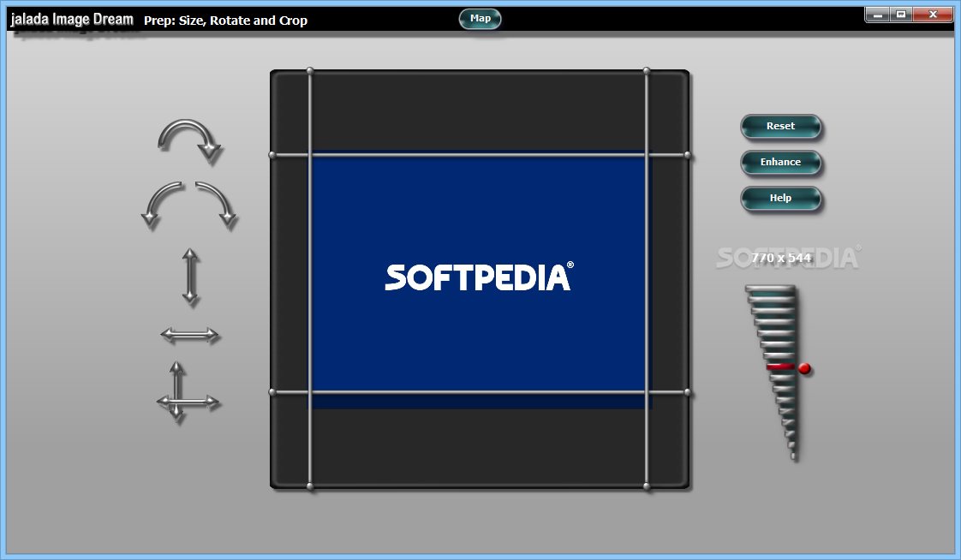This screenshot has width=961, height=560.
Task: Click the Softpedia image preview
Action: click(480, 279)
